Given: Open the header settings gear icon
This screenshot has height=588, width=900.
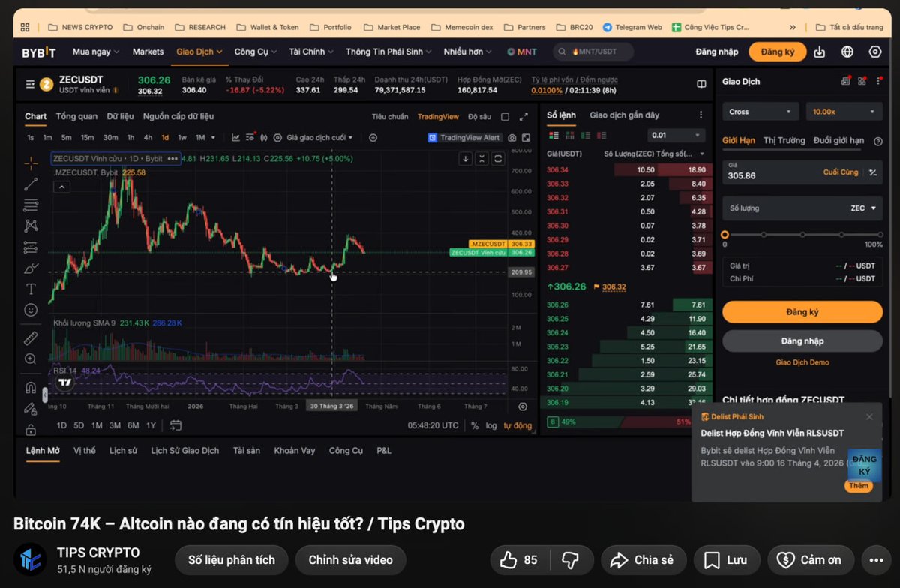Looking at the screenshot, I should tap(875, 52).
